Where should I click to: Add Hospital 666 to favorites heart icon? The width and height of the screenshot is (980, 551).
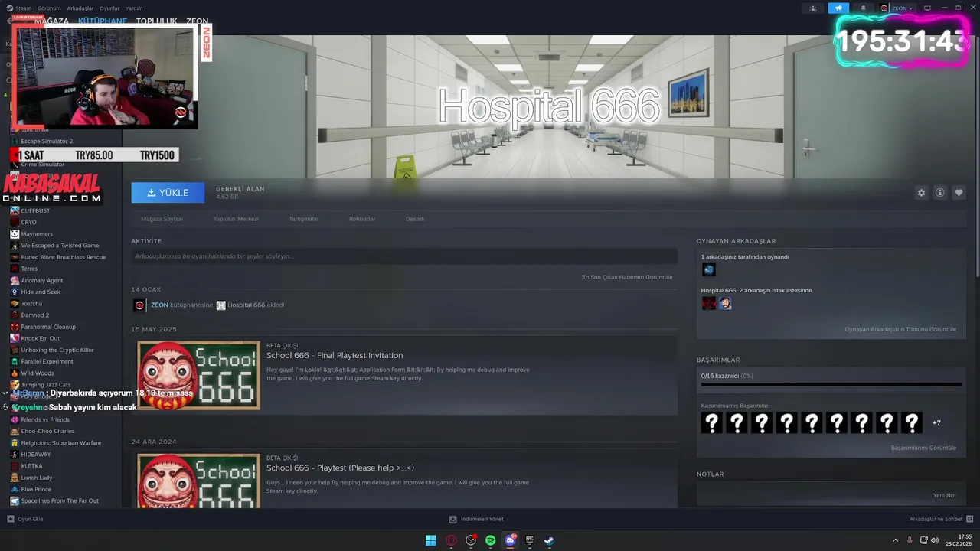tap(959, 193)
